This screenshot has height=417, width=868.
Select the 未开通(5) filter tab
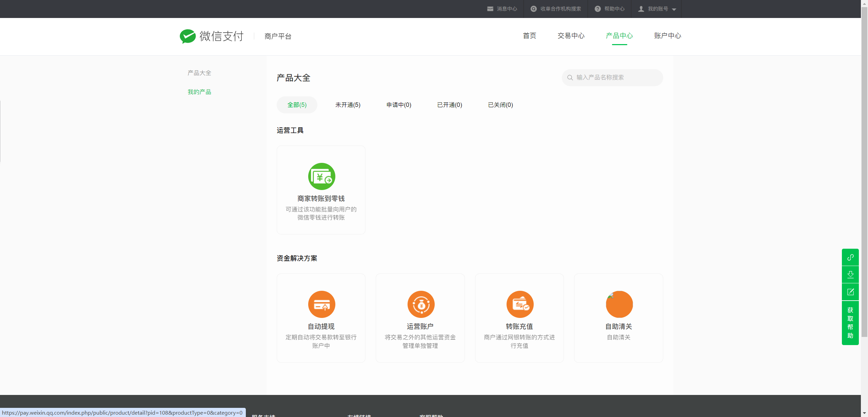348,105
